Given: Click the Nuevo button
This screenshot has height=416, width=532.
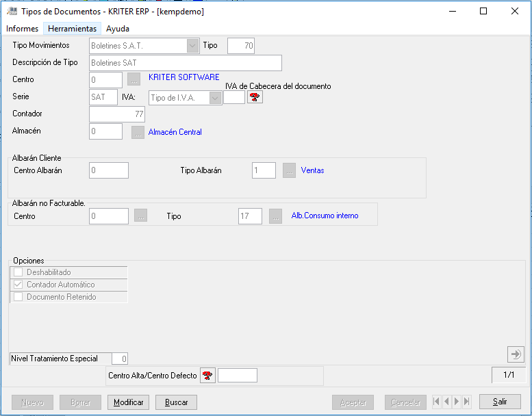Looking at the screenshot, I should [x=33, y=402].
